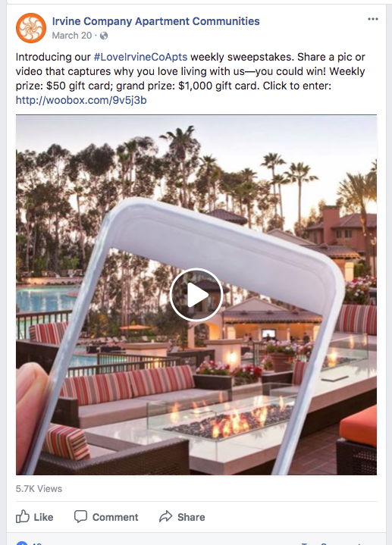Screen dimensions: 392x545
Task: Click the speech bubble Comment icon
Action: (x=80, y=516)
